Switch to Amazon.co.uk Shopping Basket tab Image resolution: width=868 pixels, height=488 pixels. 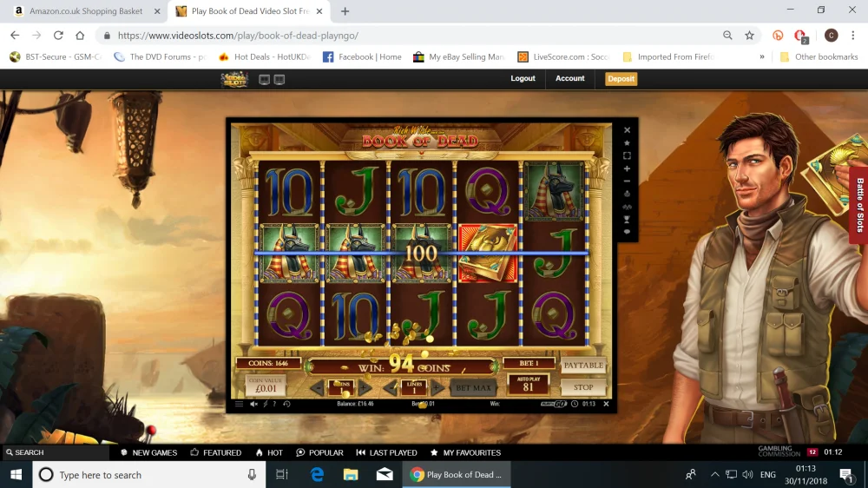(86, 11)
